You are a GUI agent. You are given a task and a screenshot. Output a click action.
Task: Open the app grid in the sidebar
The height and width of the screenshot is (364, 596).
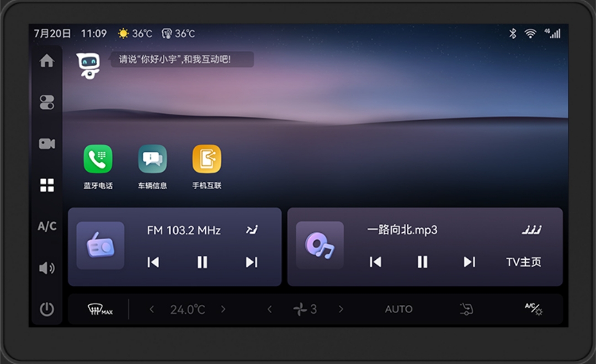[47, 185]
